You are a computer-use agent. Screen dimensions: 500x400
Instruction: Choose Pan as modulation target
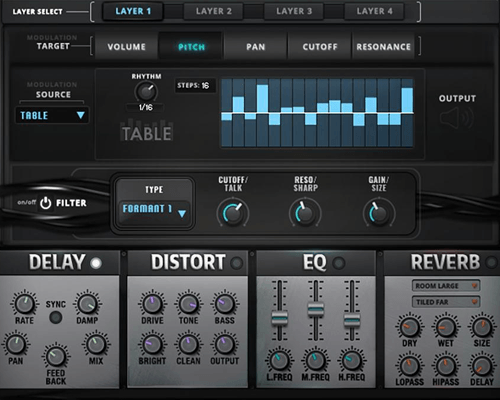point(256,47)
